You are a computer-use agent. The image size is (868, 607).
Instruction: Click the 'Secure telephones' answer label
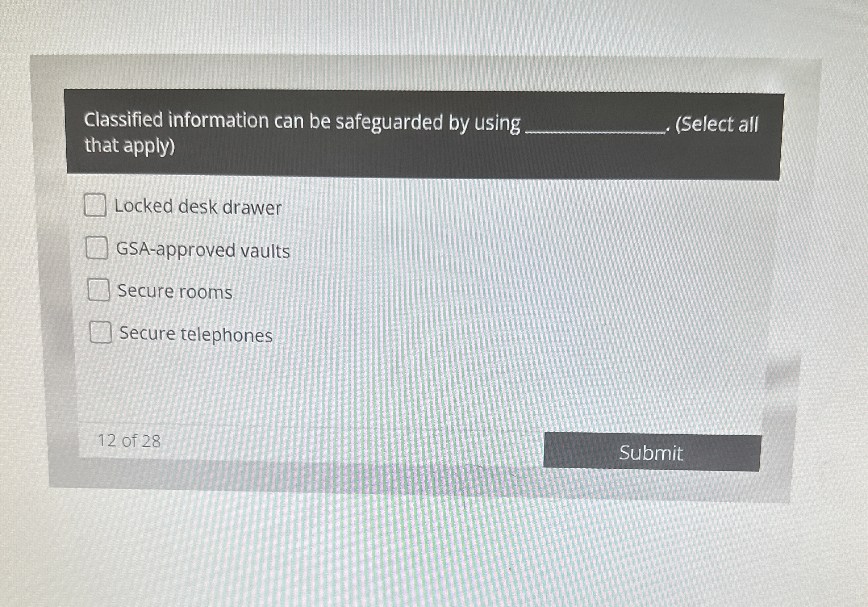[x=196, y=335]
